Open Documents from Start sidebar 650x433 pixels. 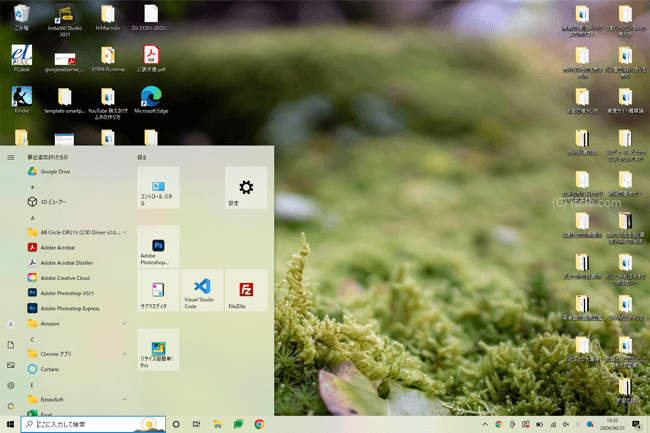tap(11, 345)
